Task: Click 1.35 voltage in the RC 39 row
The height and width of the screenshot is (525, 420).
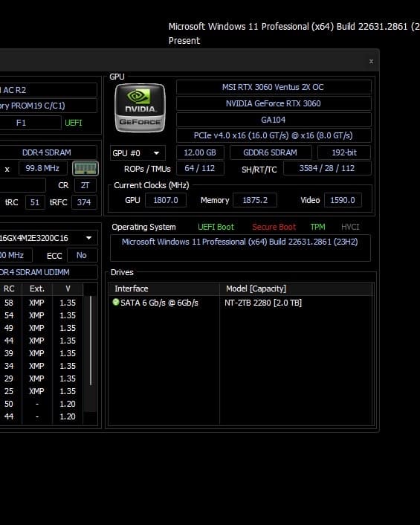Action: point(68,353)
